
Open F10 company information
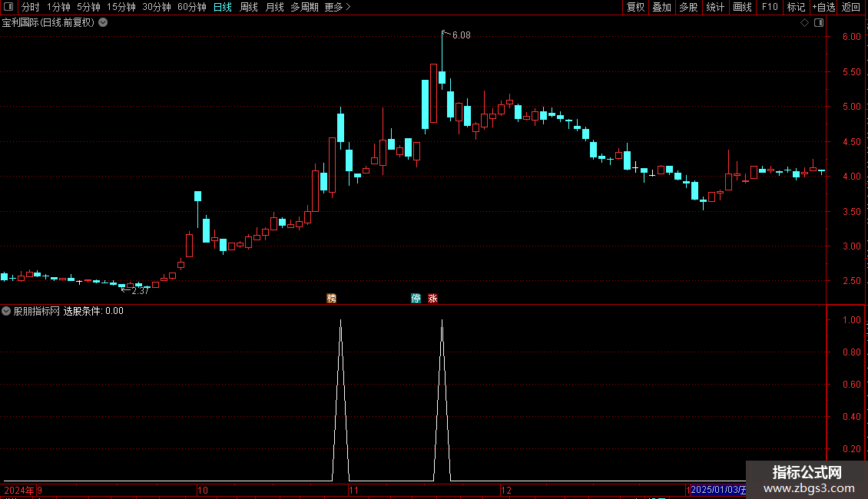[x=770, y=7]
